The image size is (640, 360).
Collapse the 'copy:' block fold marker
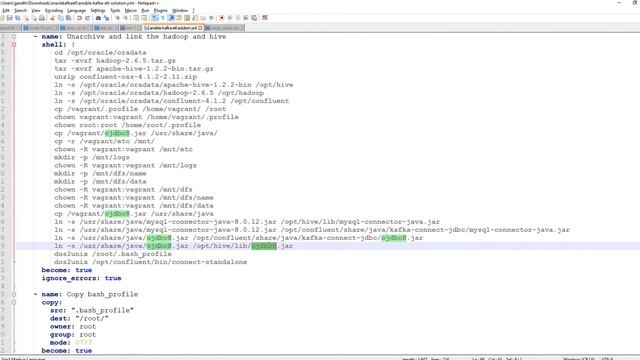[14, 302]
